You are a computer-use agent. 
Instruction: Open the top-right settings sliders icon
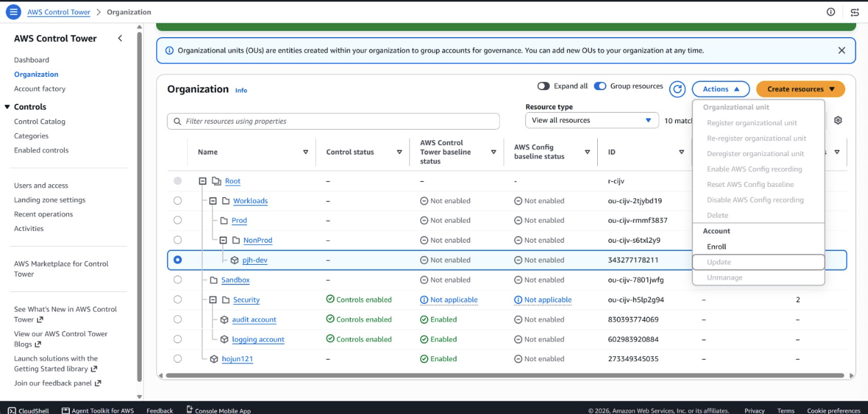pos(855,12)
